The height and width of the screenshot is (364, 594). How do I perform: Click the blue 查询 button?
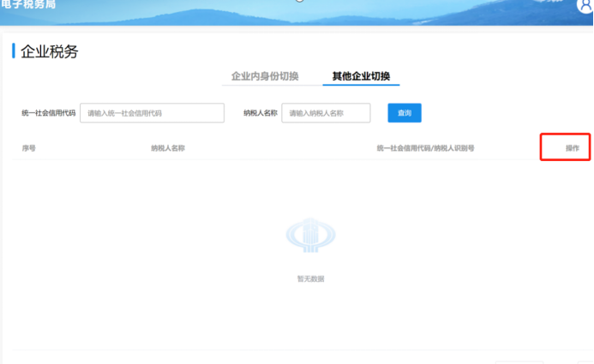coord(405,113)
